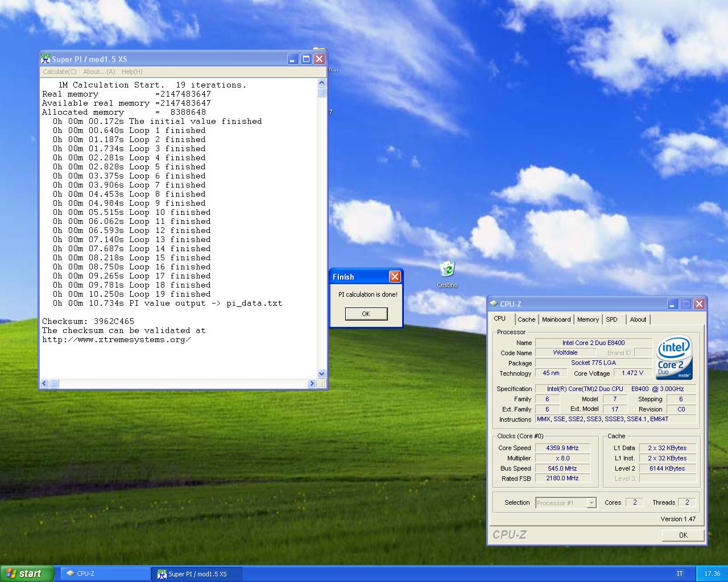Viewport: 728px width, 582px height.
Task: Click the Package Socket 775 LGA field
Action: tap(593, 363)
